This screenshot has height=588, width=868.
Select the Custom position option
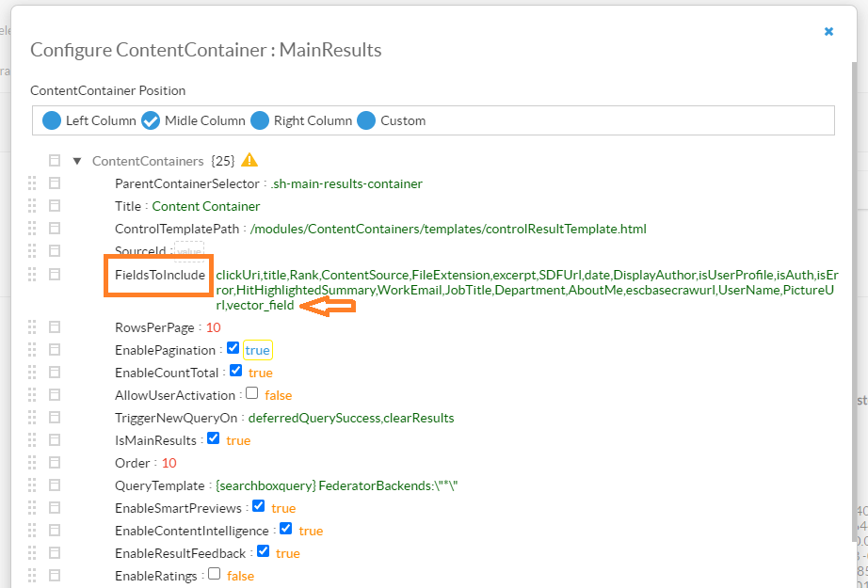click(366, 120)
